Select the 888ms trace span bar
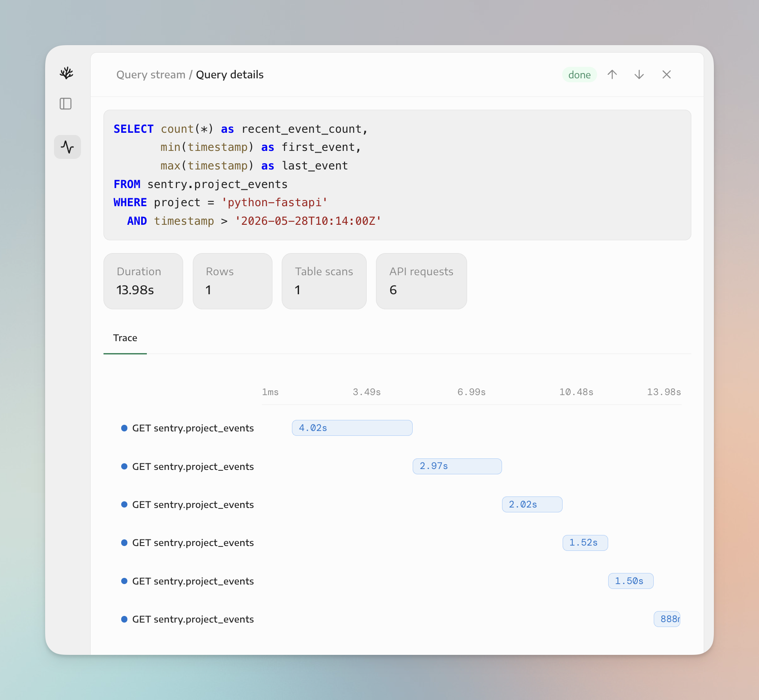759x700 pixels. (x=667, y=619)
